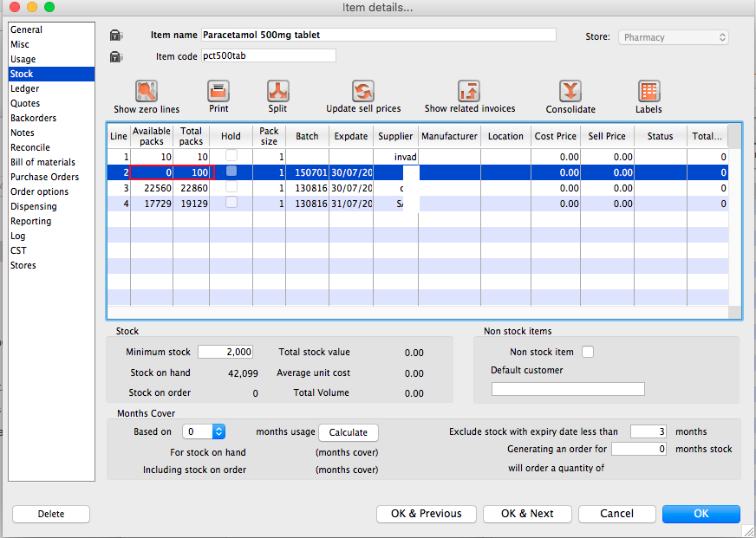The image size is (756, 538).
Task: Open the Store dropdown
Action: pyautogui.click(x=674, y=37)
